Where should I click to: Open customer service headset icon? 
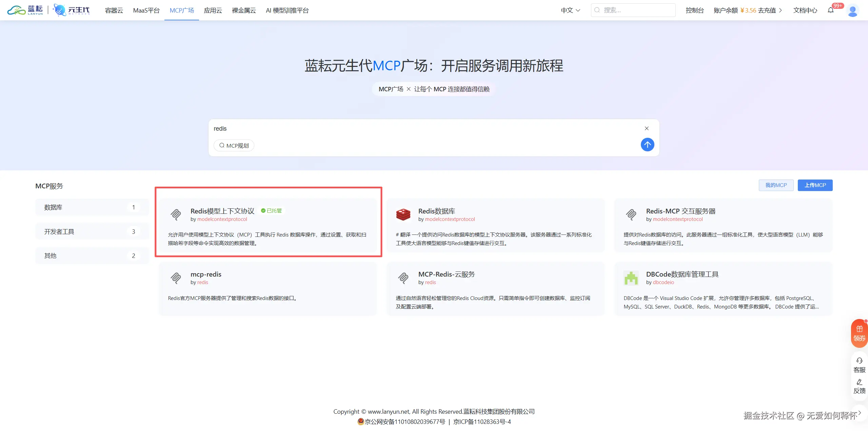[860, 361]
